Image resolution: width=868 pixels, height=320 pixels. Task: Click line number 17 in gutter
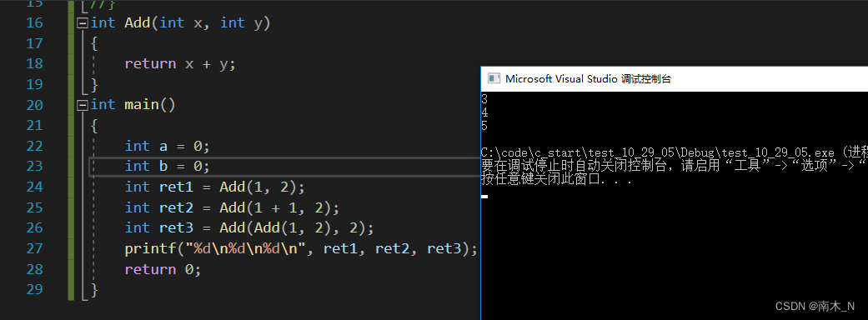34,43
